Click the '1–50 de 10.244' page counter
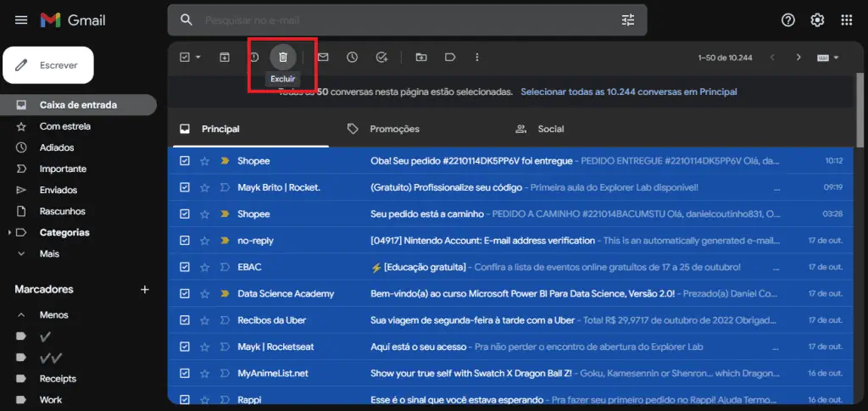The width and height of the screenshot is (868, 411). coord(726,58)
